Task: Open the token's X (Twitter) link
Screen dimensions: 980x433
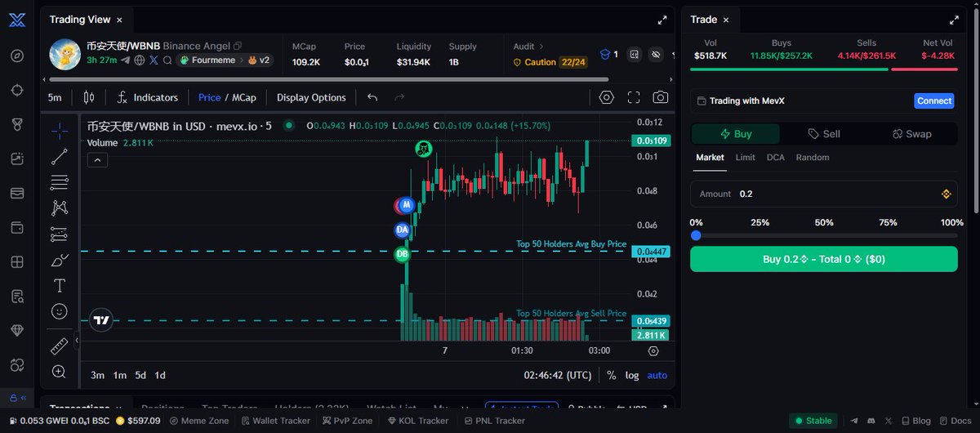Action: pyautogui.click(x=154, y=60)
